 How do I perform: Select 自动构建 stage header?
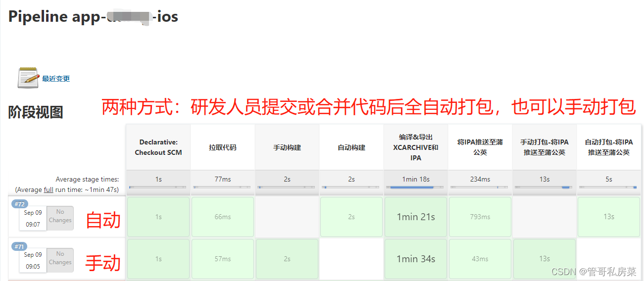(351, 147)
